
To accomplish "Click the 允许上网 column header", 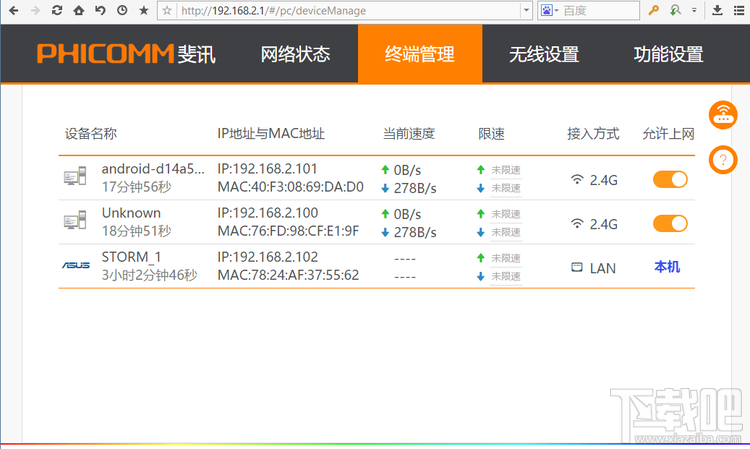I will pos(668,133).
